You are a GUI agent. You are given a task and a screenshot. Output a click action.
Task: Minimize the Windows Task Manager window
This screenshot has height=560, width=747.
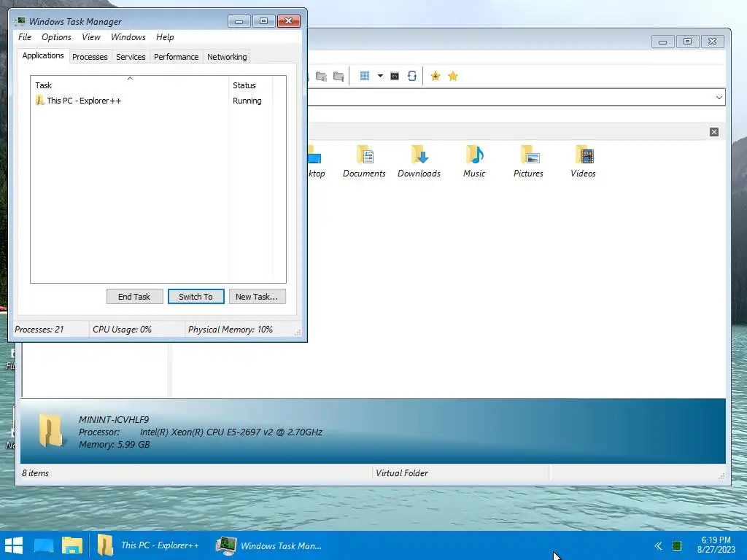[239, 21]
